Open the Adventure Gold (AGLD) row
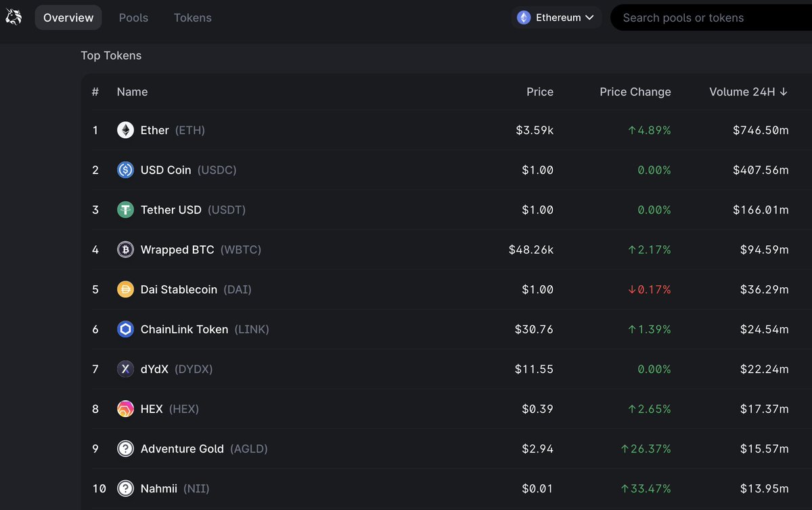 coord(447,449)
